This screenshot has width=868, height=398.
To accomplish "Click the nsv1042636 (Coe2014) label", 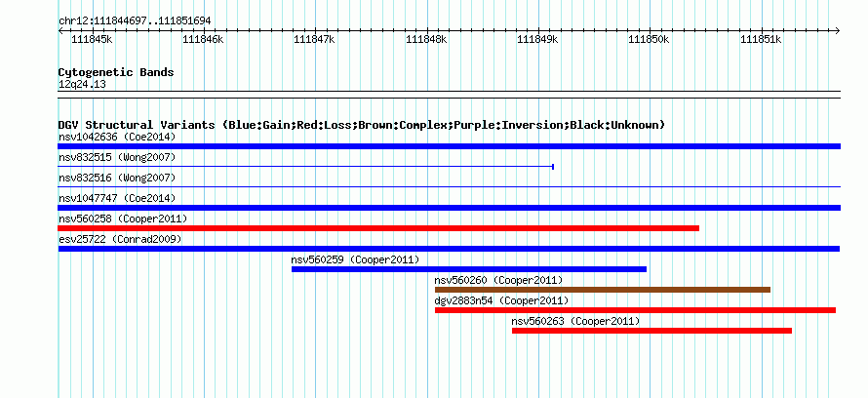I will (117, 137).
